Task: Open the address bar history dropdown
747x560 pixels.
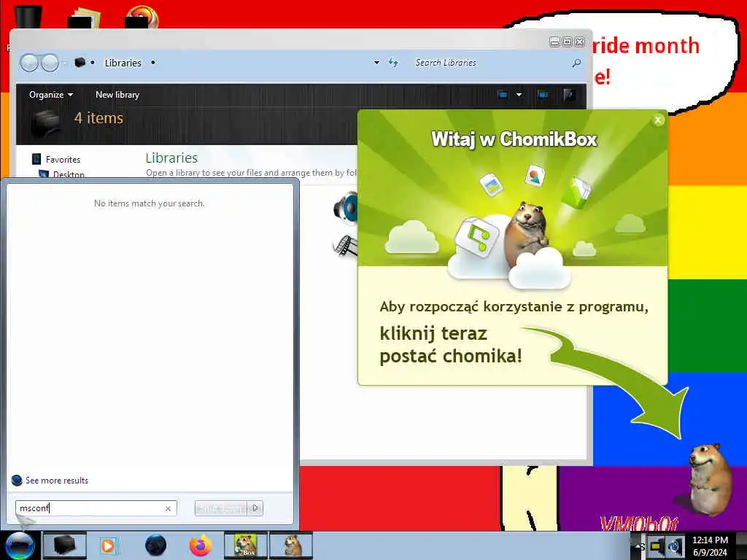Action: tap(377, 63)
